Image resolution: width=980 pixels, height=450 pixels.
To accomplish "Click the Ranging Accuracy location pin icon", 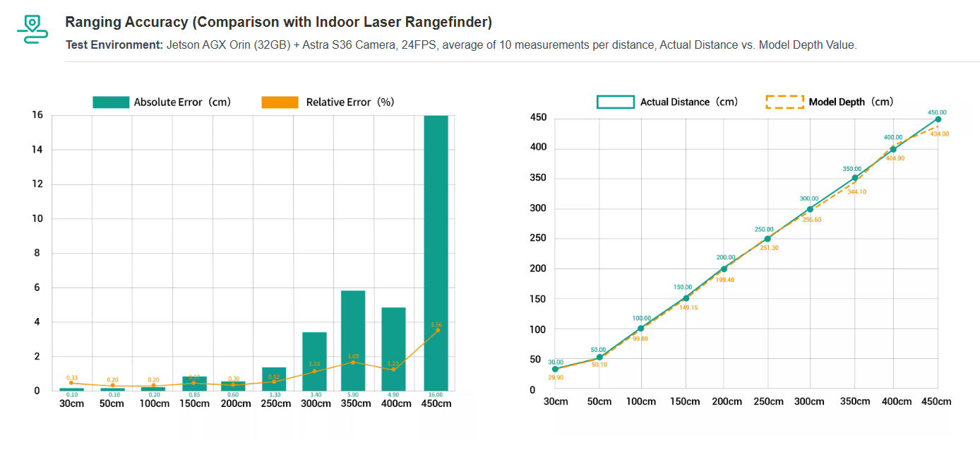I will click(x=32, y=30).
